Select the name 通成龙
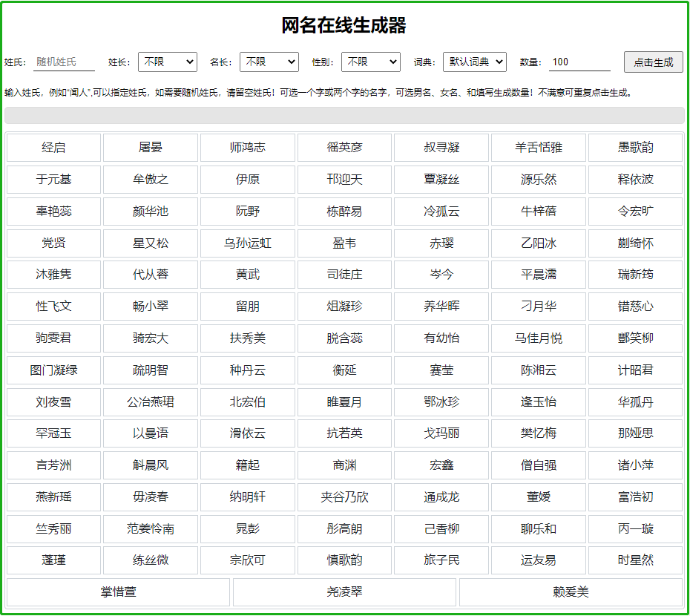The height and width of the screenshot is (616, 690). [441, 497]
